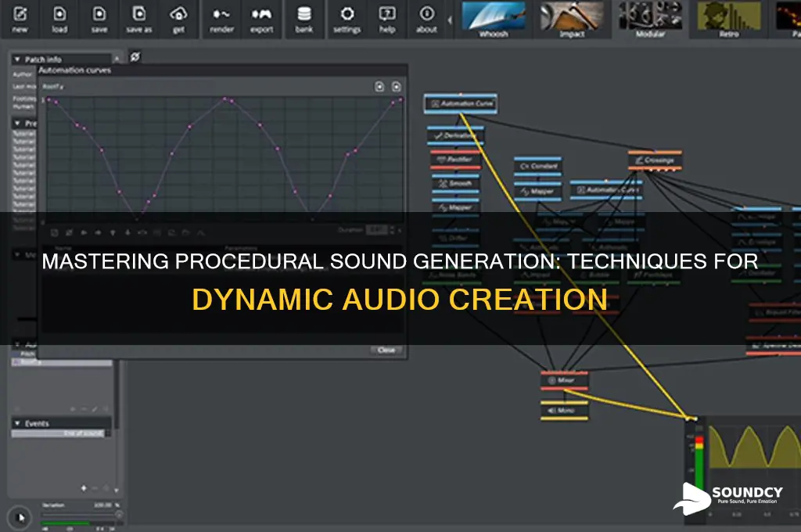Click the add event plus icon
Image resolution: width=801 pixels, height=532 pixels.
point(83,488)
